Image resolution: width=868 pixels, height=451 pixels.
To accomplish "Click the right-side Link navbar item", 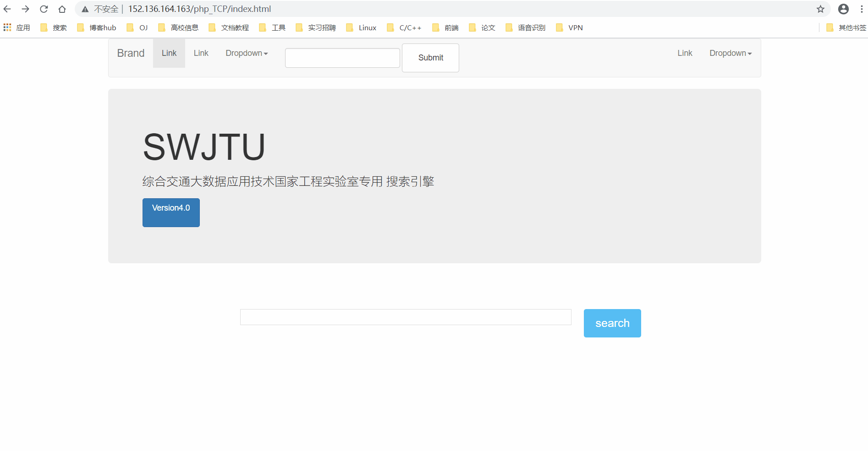I will (x=685, y=53).
